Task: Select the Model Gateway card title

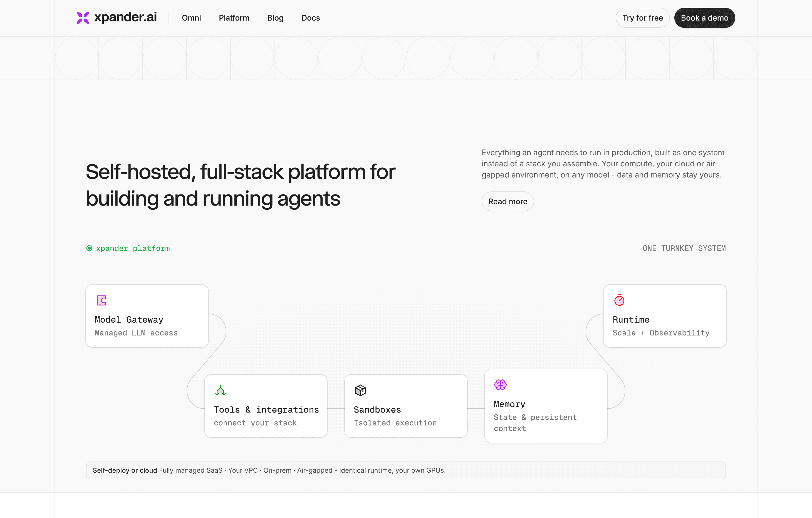Action: tap(129, 319)
